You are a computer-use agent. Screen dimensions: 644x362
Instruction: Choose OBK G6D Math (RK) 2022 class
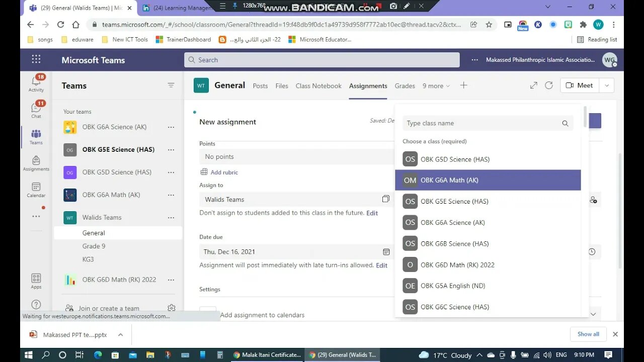pyautogui.click(x=488, y=265)
